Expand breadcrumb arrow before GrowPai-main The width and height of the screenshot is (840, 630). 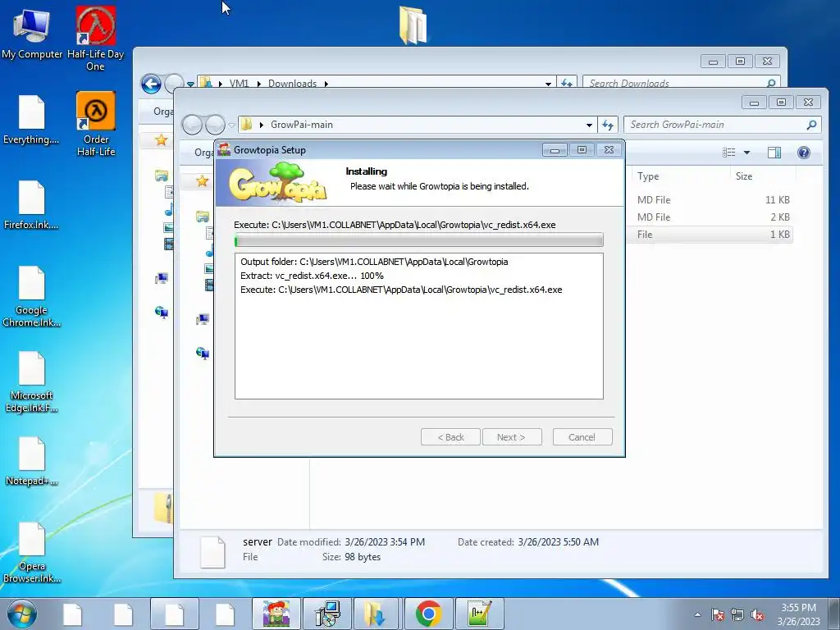pyautogui.click(x=262, y=125)
